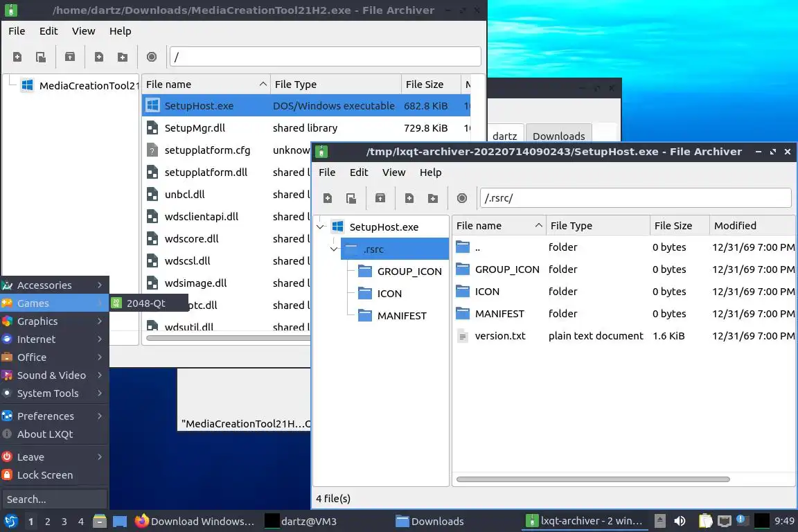The image size is (798, 532).
Task: Click the start menu Search field
Action: (x=55, y=499)
